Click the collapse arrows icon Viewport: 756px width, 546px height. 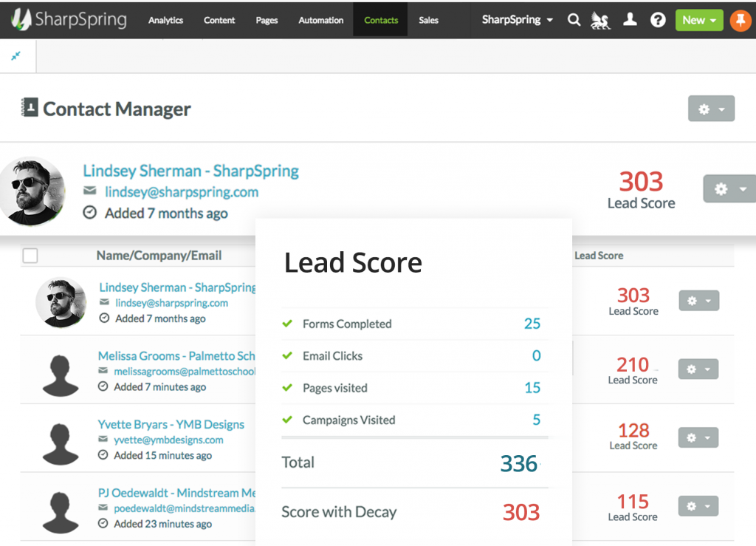click(16, 56)
